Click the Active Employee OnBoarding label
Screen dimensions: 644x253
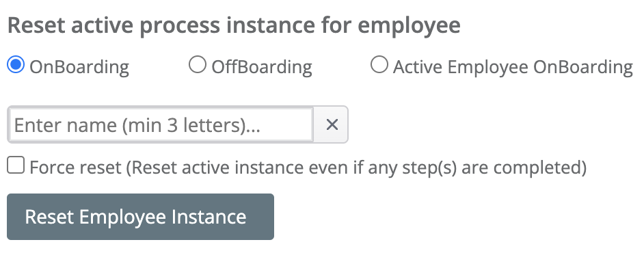pyautogui.click(x=513, y=66)
